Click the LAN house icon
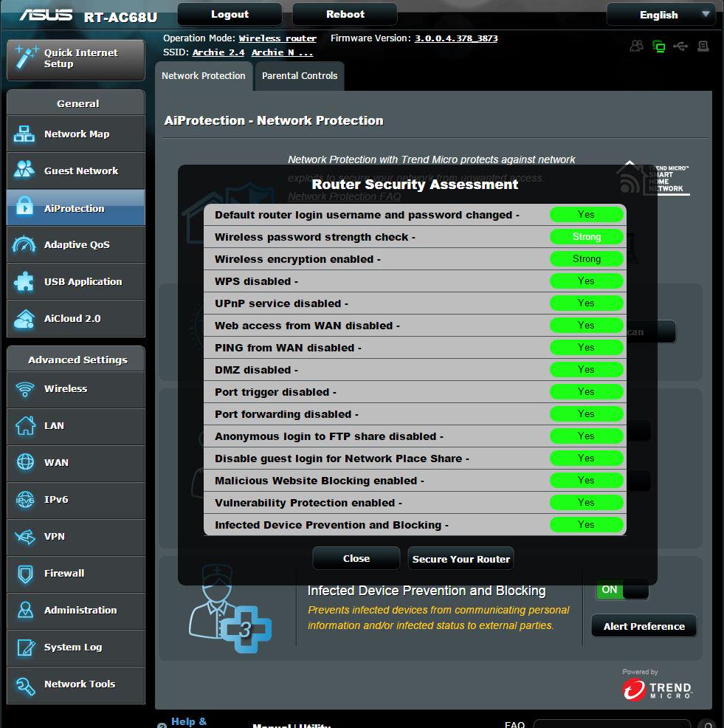The image size is (724, 728). [25, 425]
